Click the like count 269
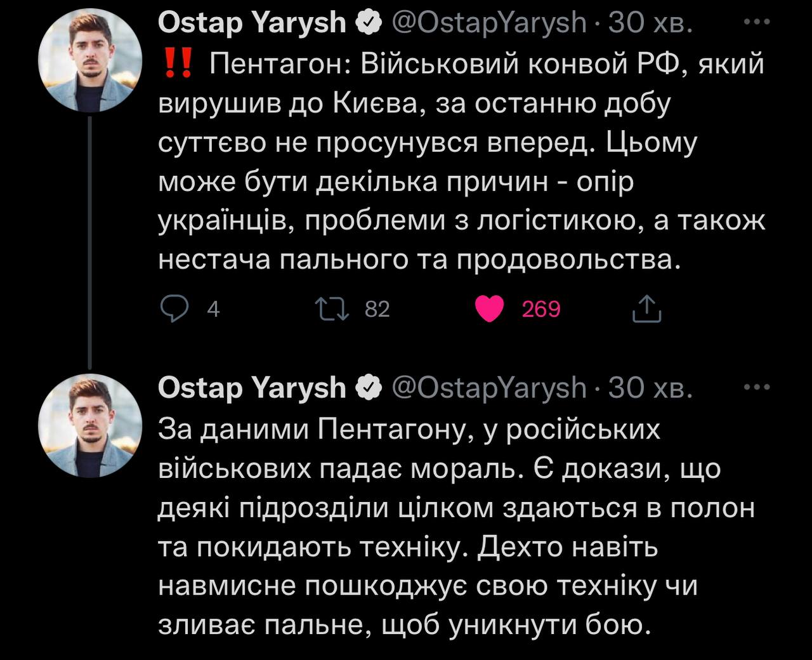The height and width of the screenshot is (660, 812). click(541, 309)
